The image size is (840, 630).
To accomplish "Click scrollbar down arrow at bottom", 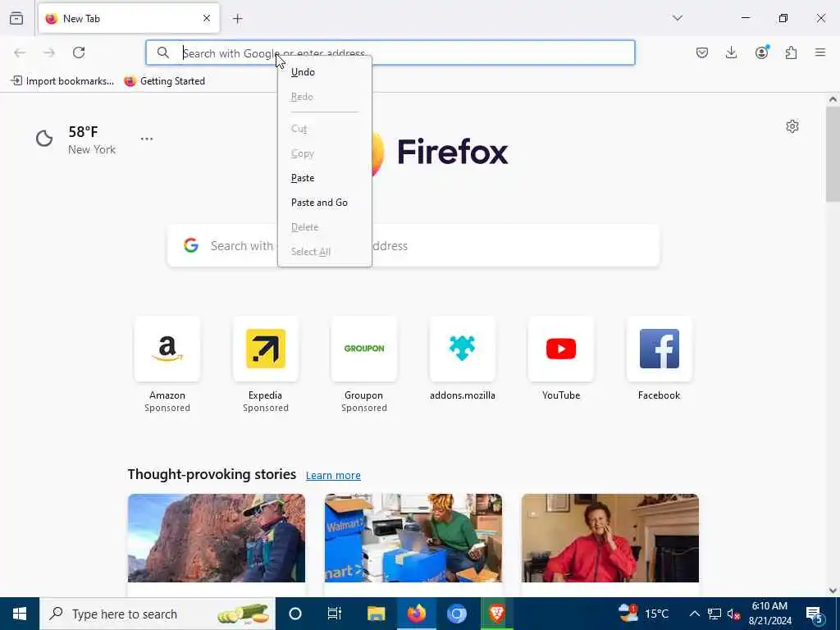I will point(833,591).
